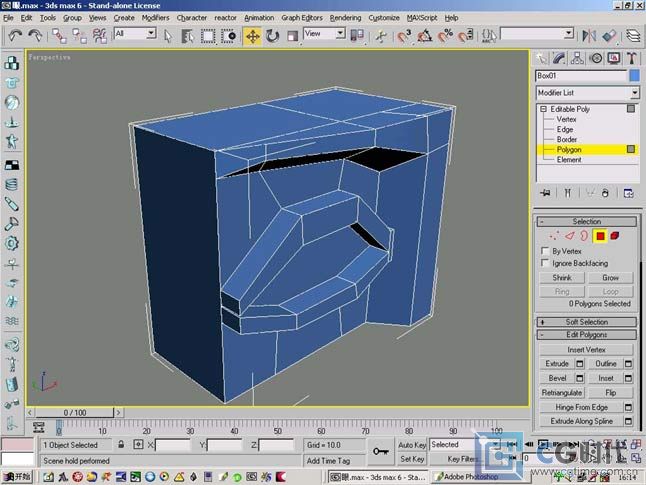Click the Undo arrow in the toolbar
Image resolution: width=646 pixels, height=485 pixels.
(14, 35)
